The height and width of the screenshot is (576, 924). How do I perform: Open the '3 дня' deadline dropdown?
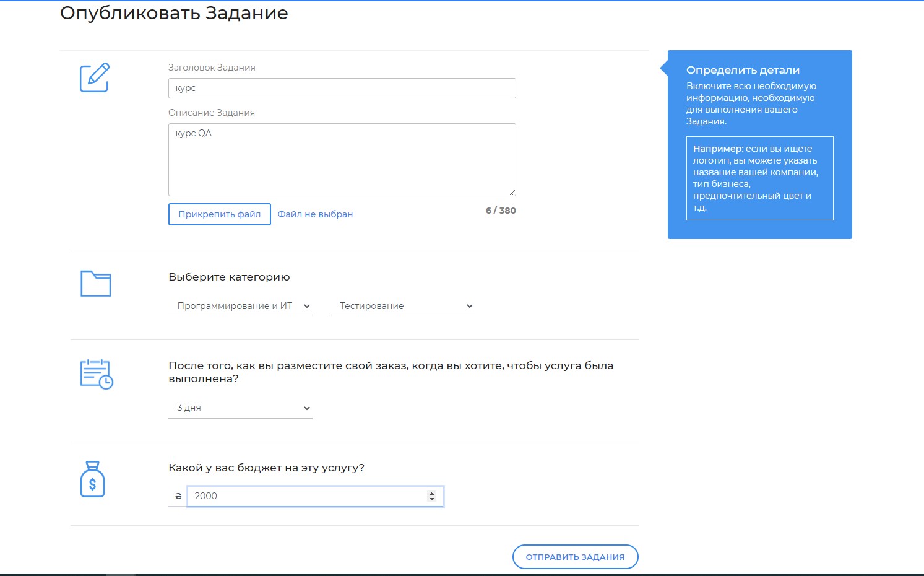[240, 408]
